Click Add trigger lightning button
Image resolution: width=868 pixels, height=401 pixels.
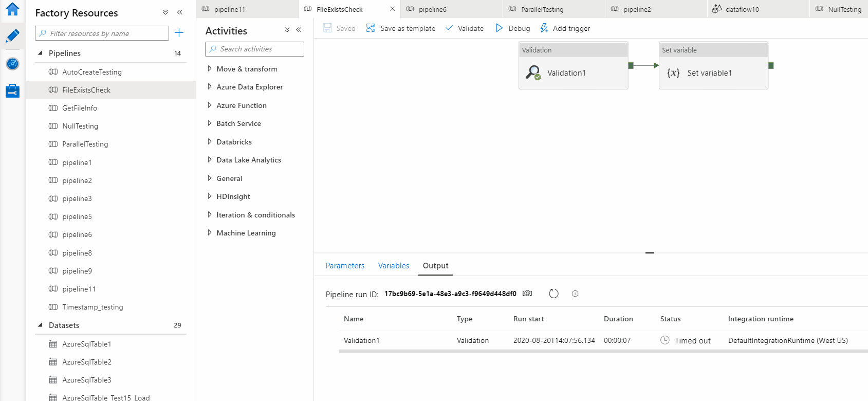tap(565, 28)
